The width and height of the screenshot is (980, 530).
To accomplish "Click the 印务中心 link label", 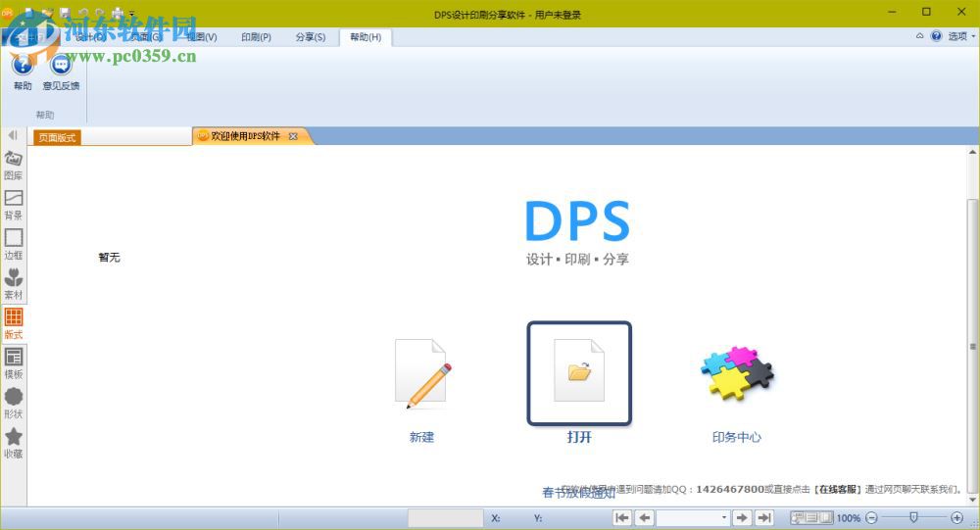I will 737,437.
